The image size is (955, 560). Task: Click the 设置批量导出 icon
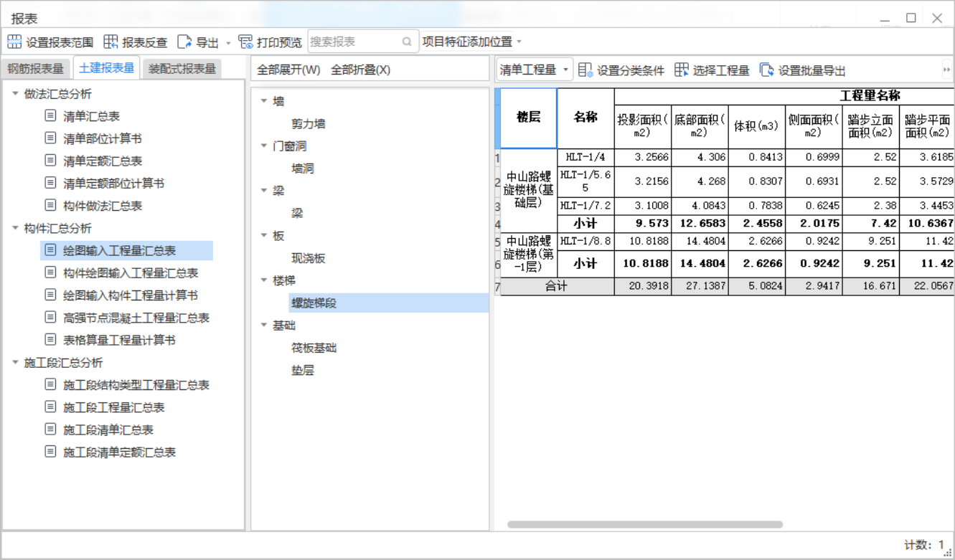pyautogui.click(x=767, y=70)
